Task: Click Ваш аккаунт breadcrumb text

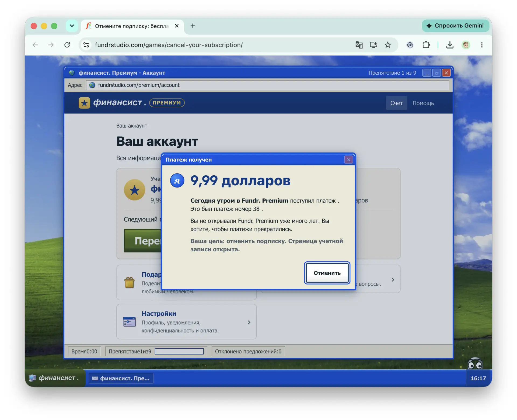Action: pos(132,126)
